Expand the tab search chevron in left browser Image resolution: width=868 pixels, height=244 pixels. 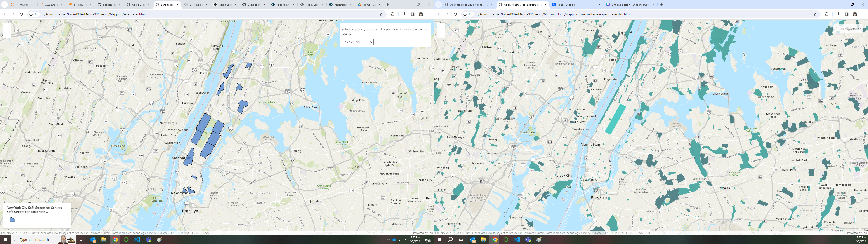pos(4,5)
